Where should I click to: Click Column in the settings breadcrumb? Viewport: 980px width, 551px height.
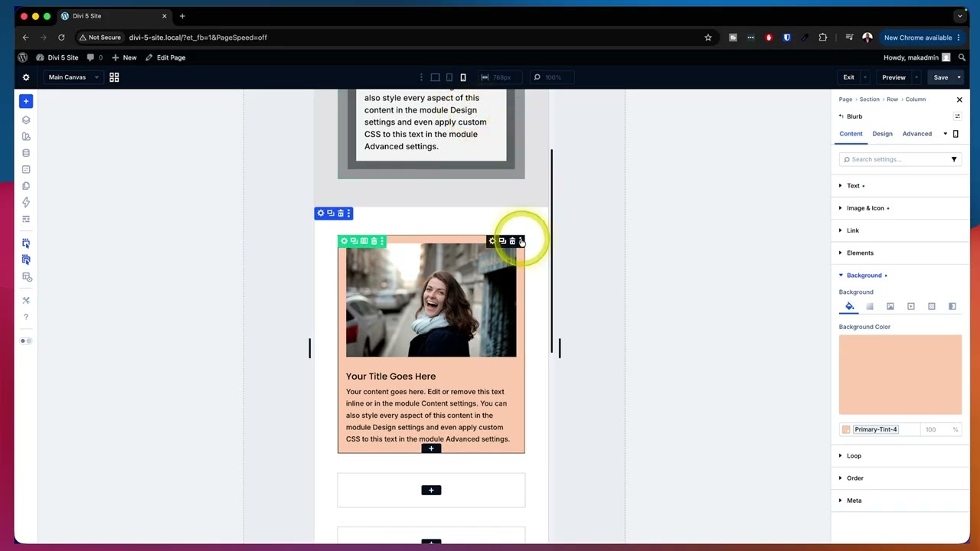(x=916, y=99)
